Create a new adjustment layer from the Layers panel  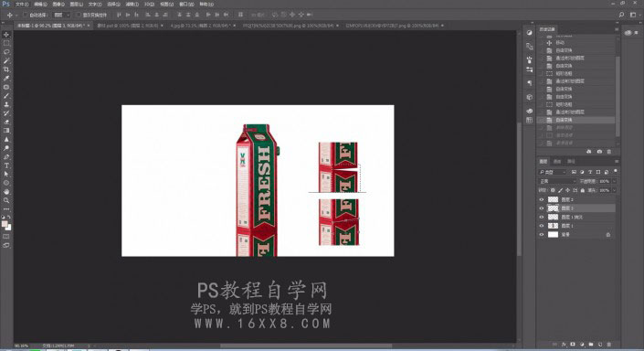point(582,344)
